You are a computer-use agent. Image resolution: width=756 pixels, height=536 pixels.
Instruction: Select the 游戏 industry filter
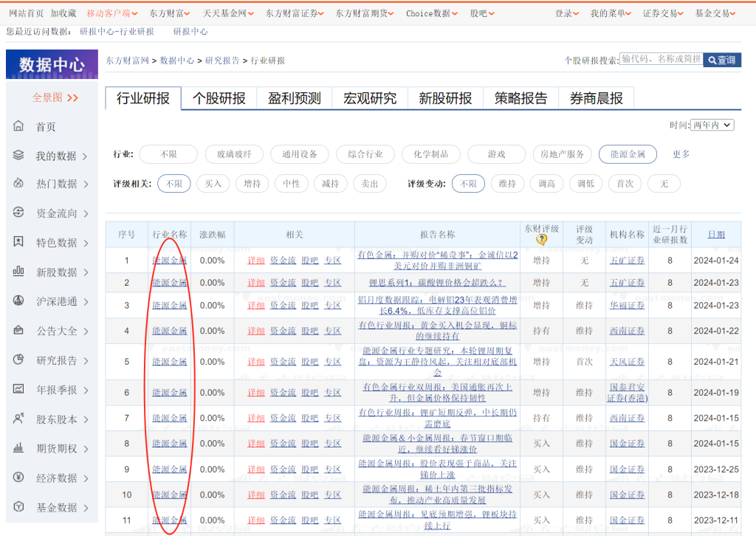(496, 154)
